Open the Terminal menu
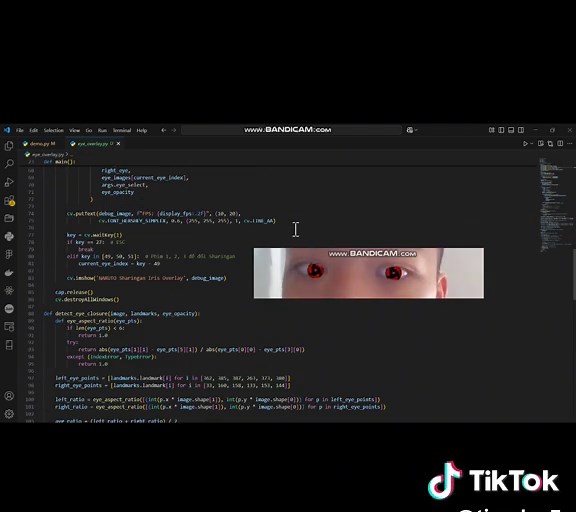The height and width of the screenshot is (512, 576). [x=122, y=130]
